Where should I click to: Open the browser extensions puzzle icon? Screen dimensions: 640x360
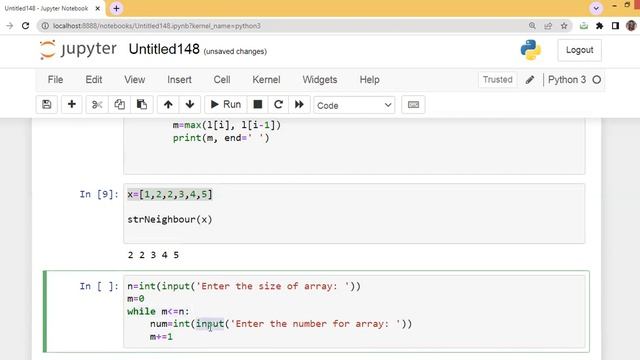pos(600,26)
